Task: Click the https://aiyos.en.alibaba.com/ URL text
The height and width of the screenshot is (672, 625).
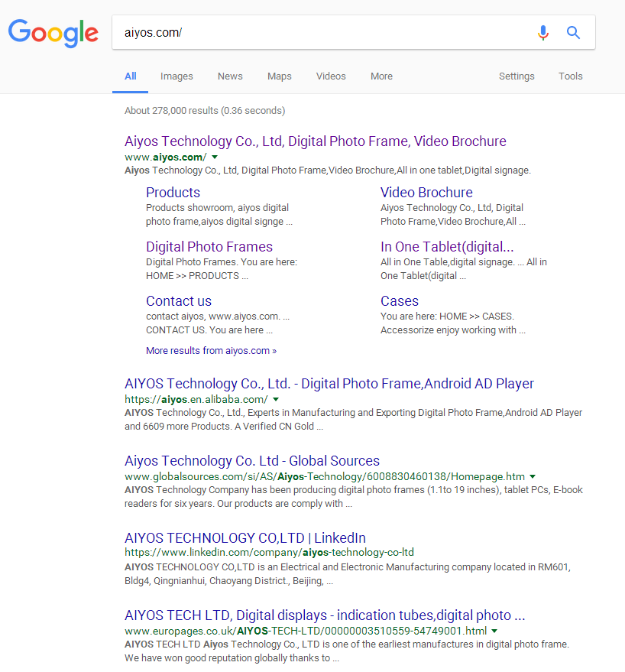Action: (x=196, y=399)
